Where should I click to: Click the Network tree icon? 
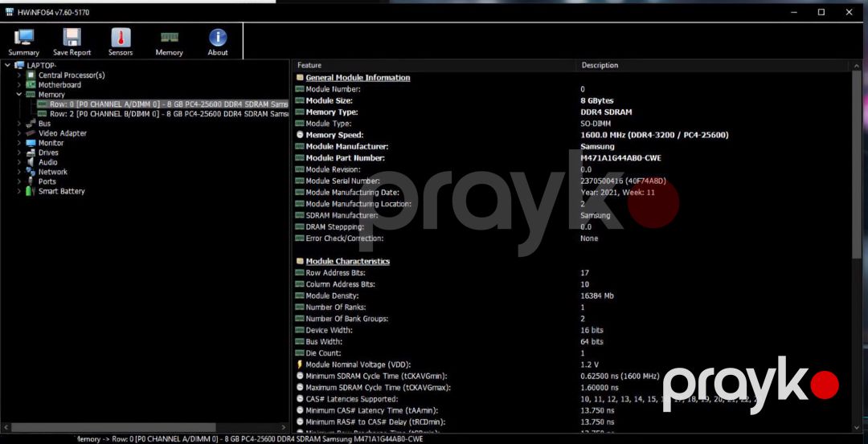(31, 172)
